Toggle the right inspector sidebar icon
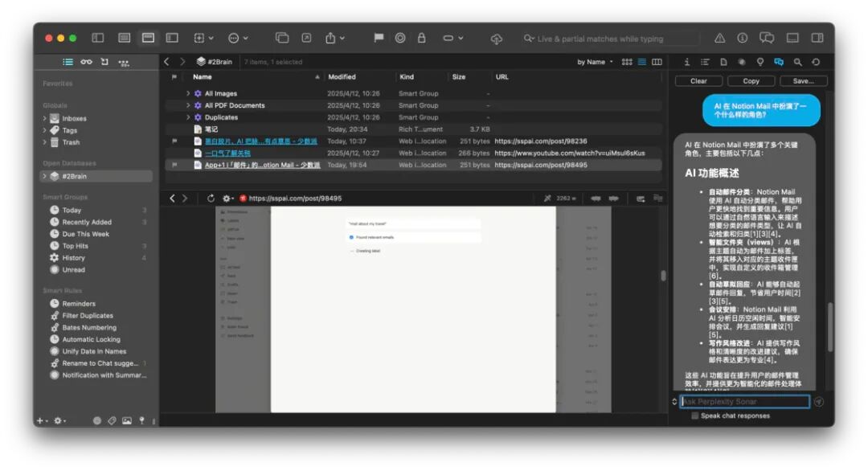Viewport: 868px width, 471px height. tap(817, 38)
